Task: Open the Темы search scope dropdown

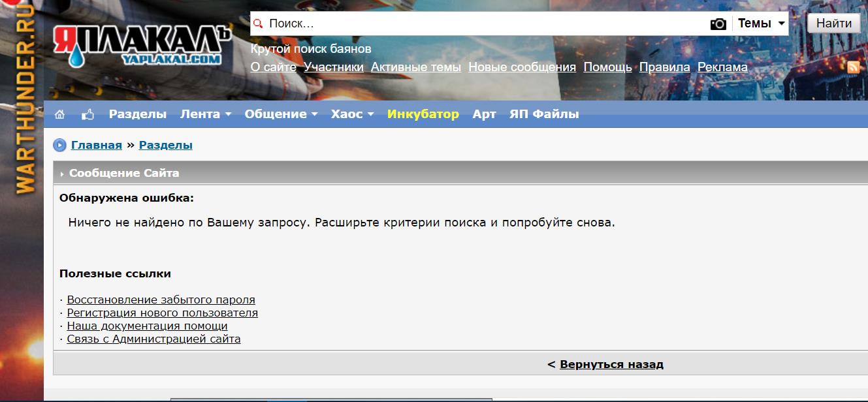Action: click(761, 23)
